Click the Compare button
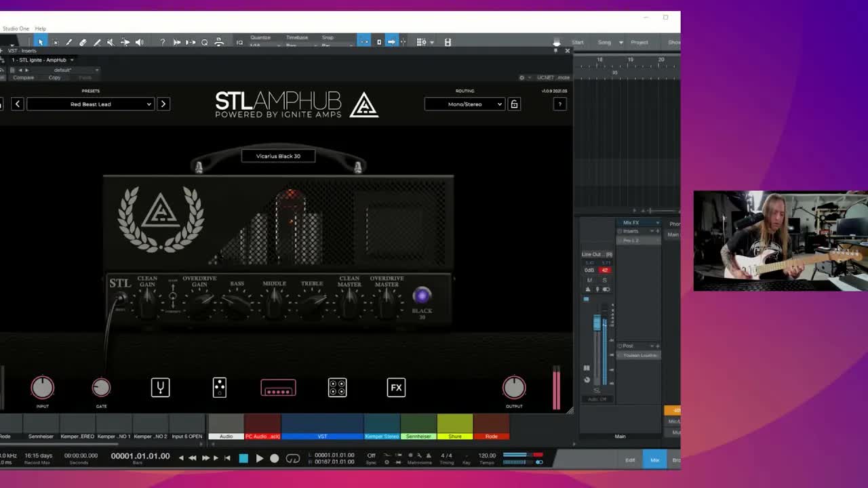 (x=23, y=77)
